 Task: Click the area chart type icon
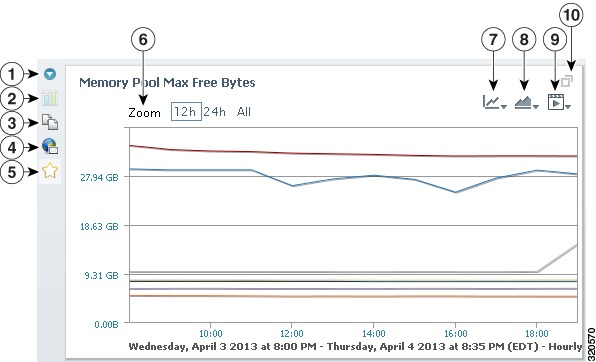pyautogui.click(x=523, y=102)
